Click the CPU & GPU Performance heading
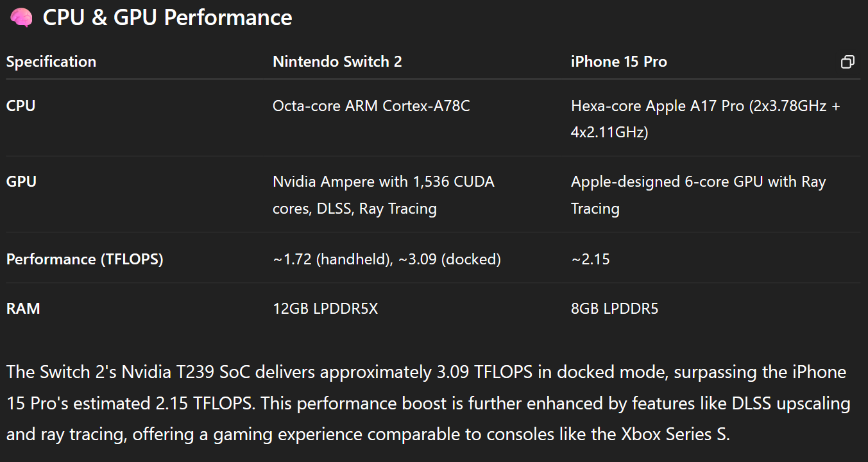Screen dimensions: 868x462 167,17
